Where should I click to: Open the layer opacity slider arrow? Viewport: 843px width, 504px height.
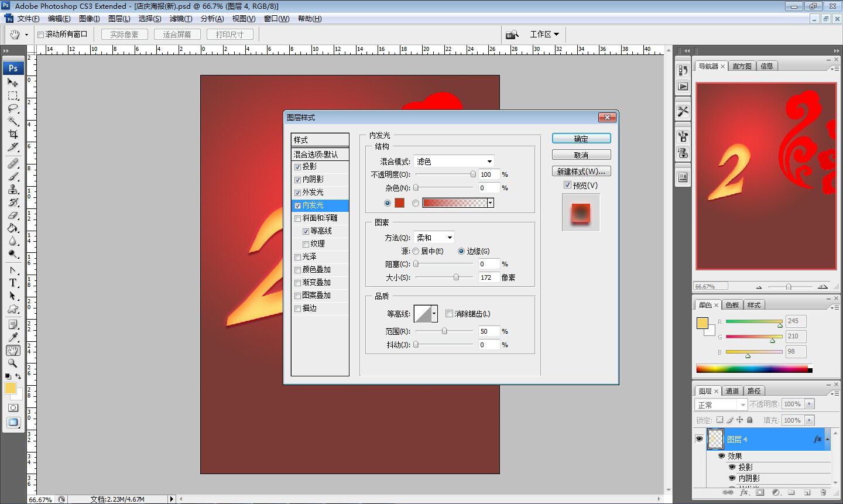(x=810, y=404)
